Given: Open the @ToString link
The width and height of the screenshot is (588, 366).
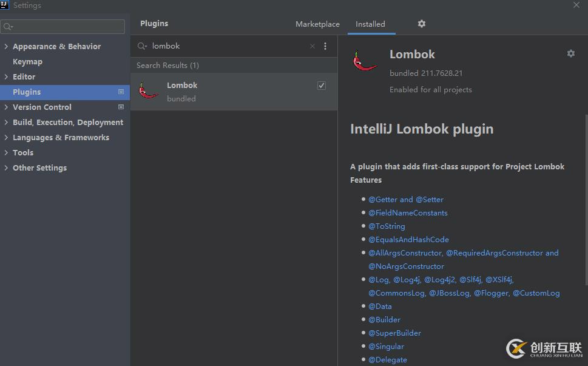Looking at the screenshot, I should (387, 226).
